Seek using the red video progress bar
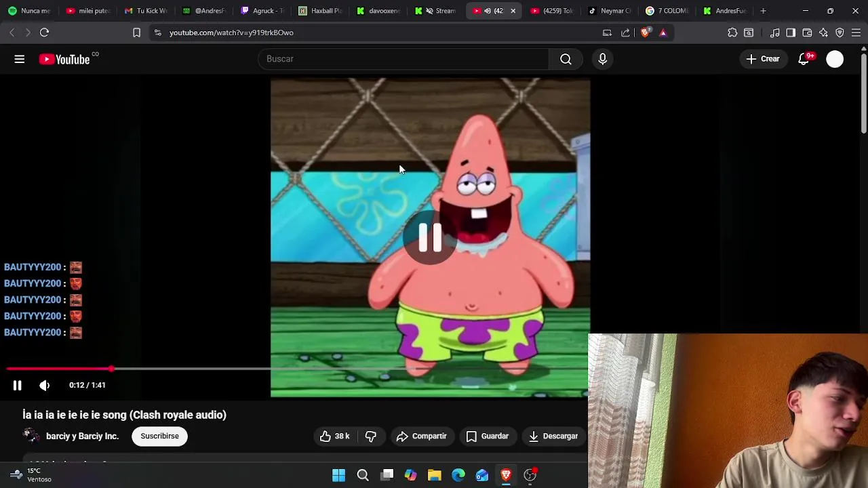The image size is (868, 488). [60, 369]
